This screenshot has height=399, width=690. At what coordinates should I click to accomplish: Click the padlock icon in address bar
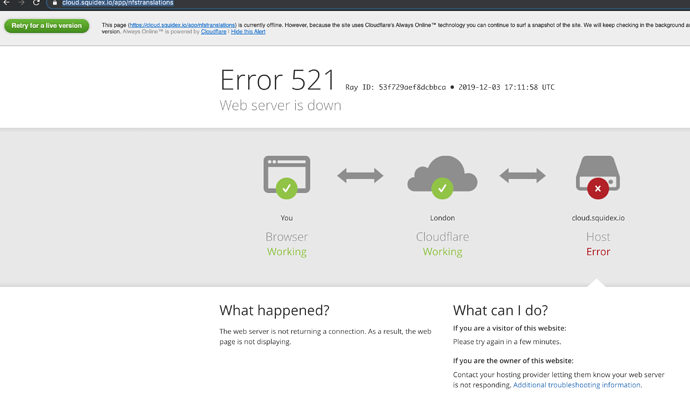(x=55, y=3)
